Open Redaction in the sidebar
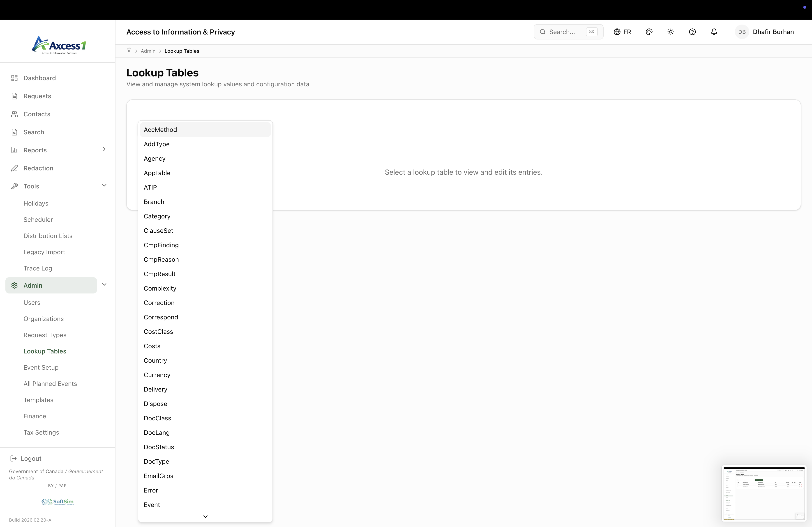 38,168
